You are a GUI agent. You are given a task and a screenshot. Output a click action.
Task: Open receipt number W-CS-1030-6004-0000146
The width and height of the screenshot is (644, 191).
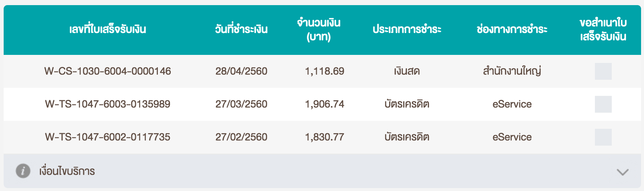point(108,71)
